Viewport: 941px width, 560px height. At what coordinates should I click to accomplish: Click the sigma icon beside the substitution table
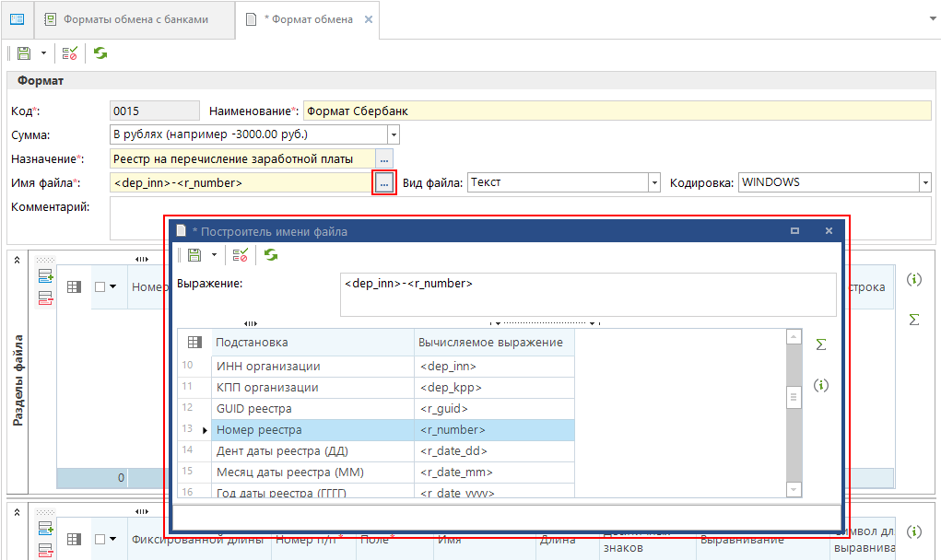pos(820,344)
